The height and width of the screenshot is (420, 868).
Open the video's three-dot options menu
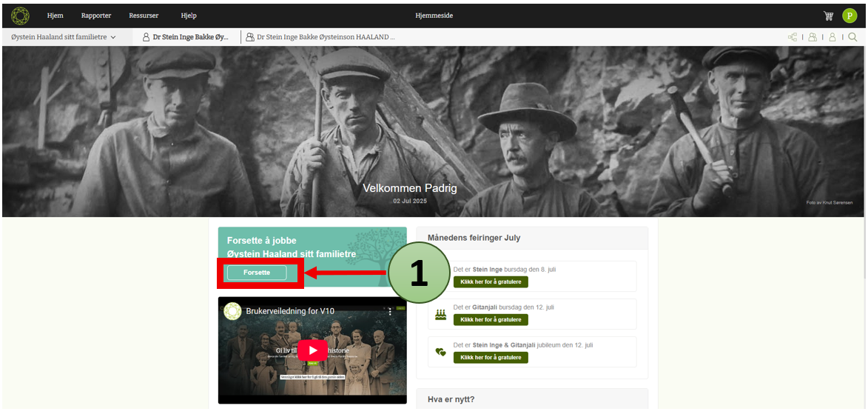391,312
